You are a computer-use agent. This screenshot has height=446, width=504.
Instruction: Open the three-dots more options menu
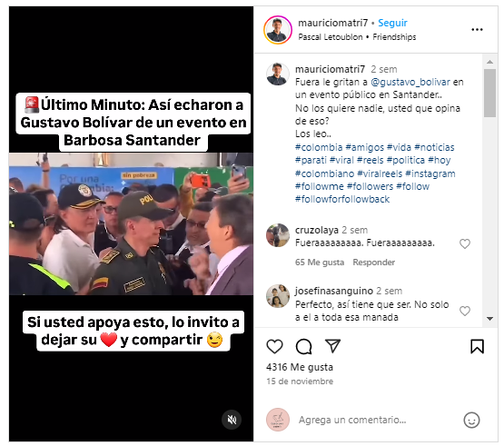(477, 30)
